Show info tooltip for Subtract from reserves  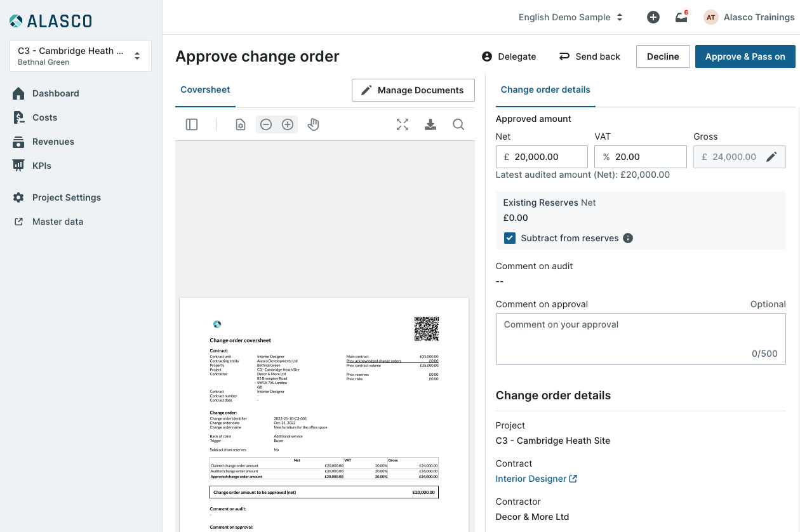[628, 238]
